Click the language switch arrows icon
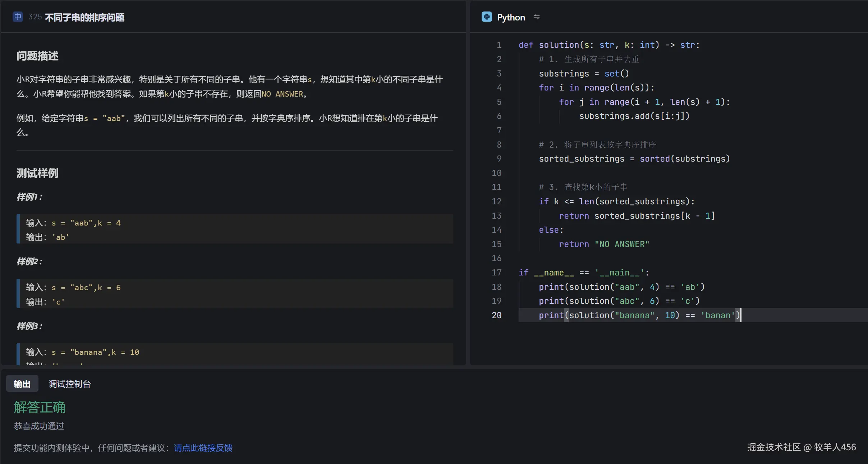Image resolution: width=868 pixels, height=464 pixels. [x=536, y=17]
